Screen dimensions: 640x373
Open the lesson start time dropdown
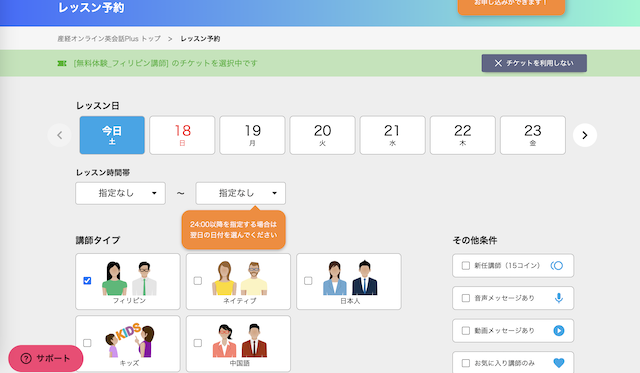tap(120, 193)
